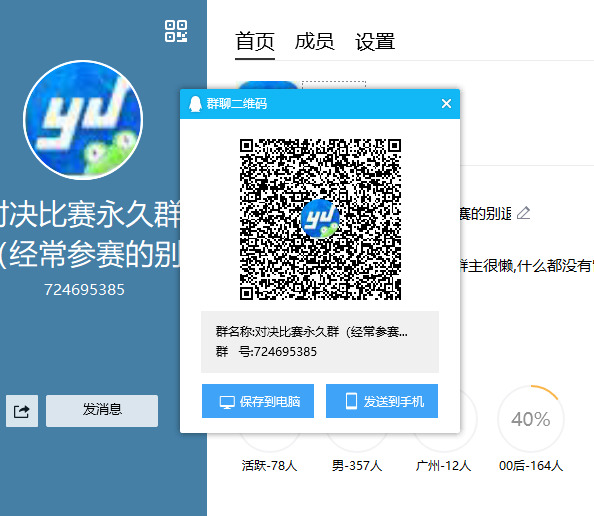Open the 设置 tab

pos(375,42)
